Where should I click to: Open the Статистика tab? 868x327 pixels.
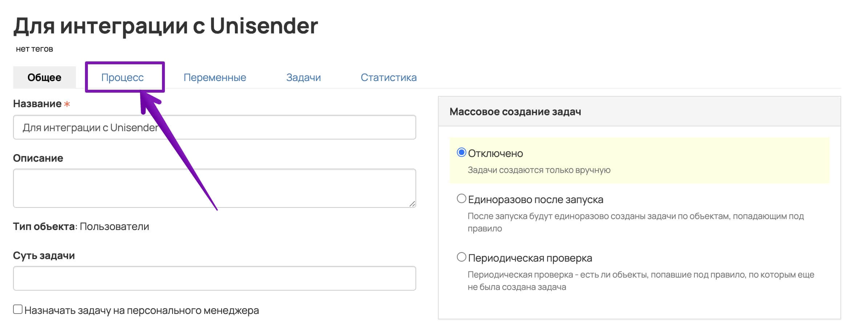click(x=389, y=77)
